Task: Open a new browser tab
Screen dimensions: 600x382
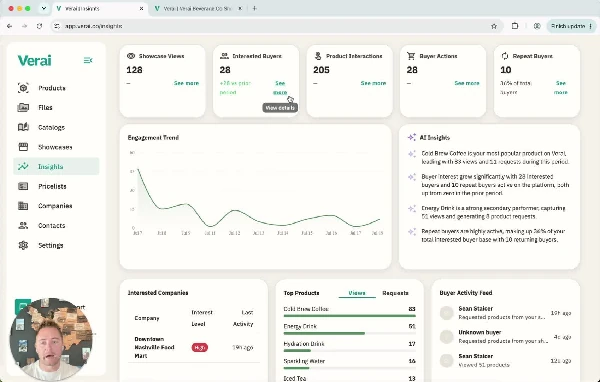Action: [x=254, y=8]
